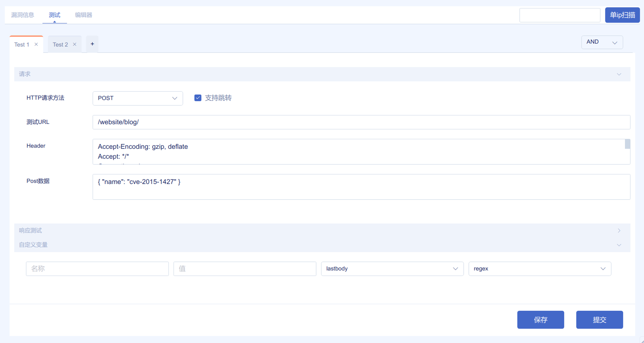
Task: Close the Test 2 tab
Action: click(x=74, y=44)
